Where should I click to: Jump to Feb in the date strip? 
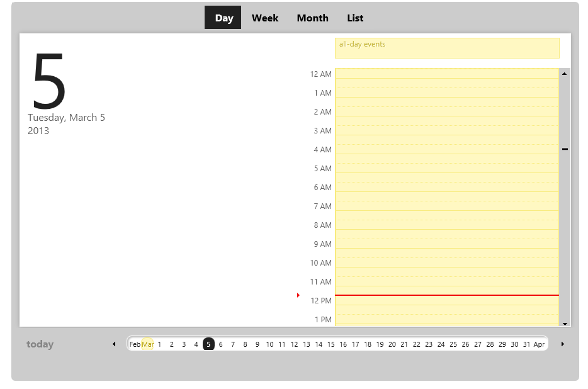click(x=135, y=344)
